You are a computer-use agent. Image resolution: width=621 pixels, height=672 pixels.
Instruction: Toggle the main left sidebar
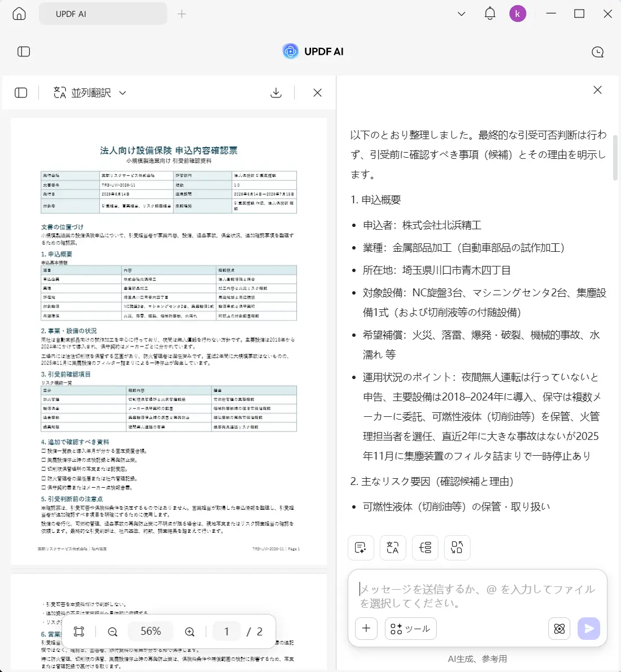coord(24,52)
